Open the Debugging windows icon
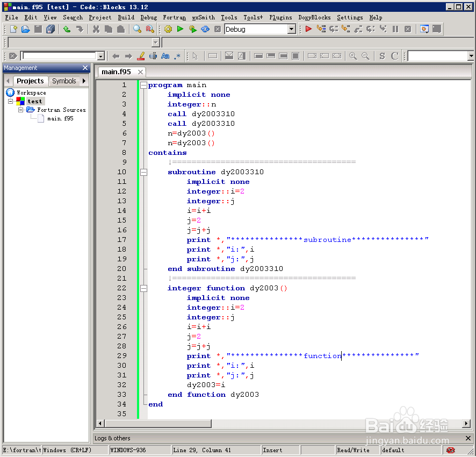Viewport: 476px width, 457px height. [424, 29]
